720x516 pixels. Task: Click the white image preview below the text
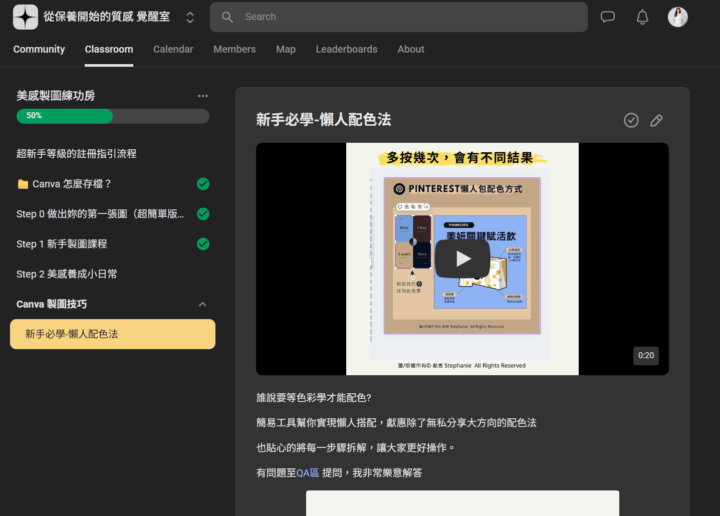(x=462, y=503)
